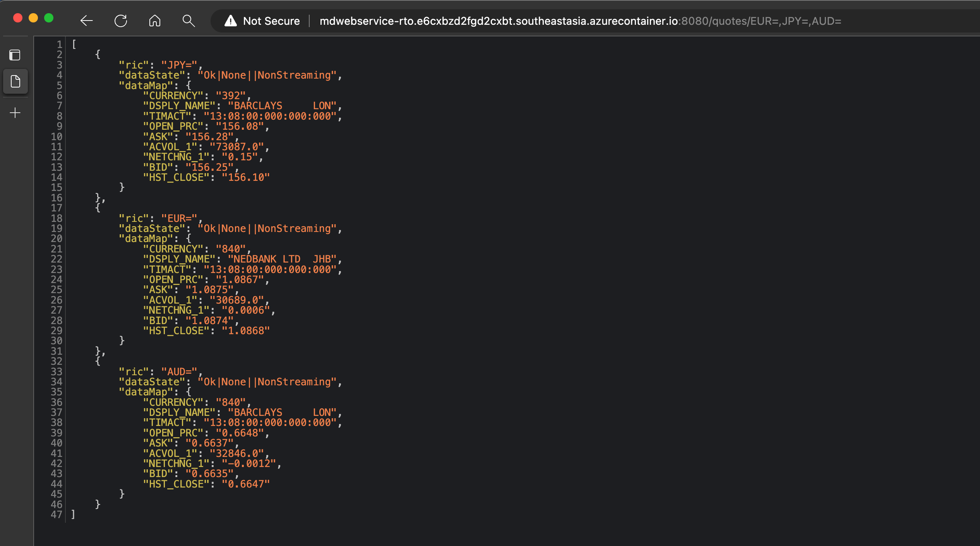
Task: Click HST_CLOSE value "0.6647"
Action: point(246,484)
